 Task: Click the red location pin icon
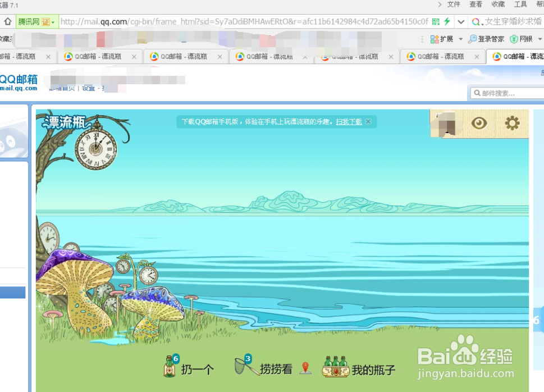[x=305, y=368]
